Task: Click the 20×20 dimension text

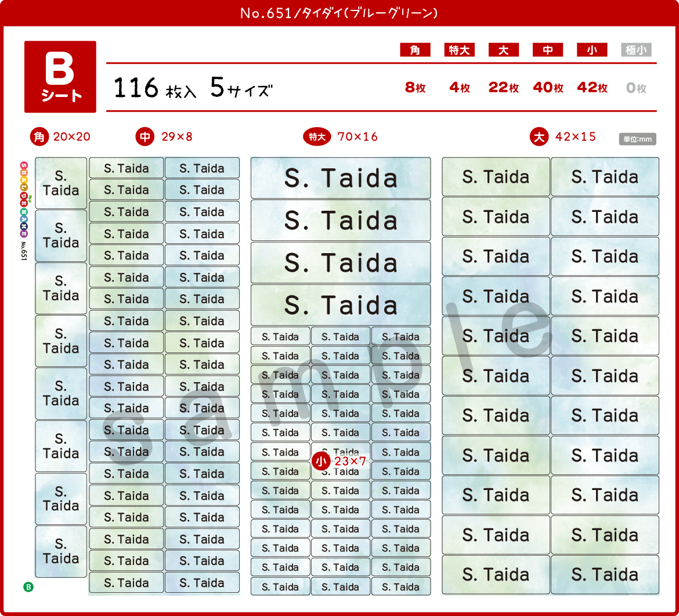Action: pos(72,137)
